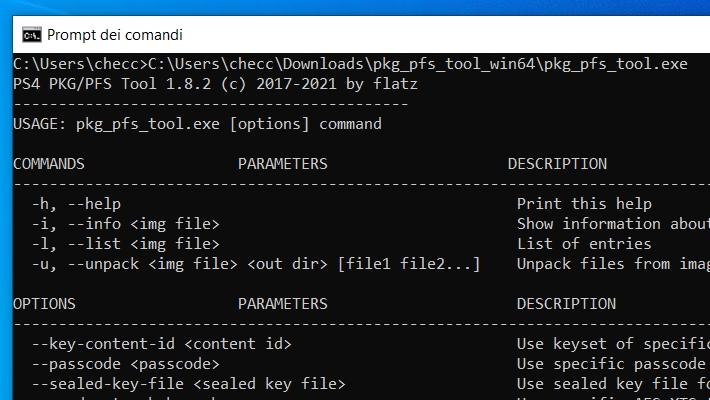710x400 pixels.
Task: Click the Command Prompt icon in title bar
Action: point(32,35)
